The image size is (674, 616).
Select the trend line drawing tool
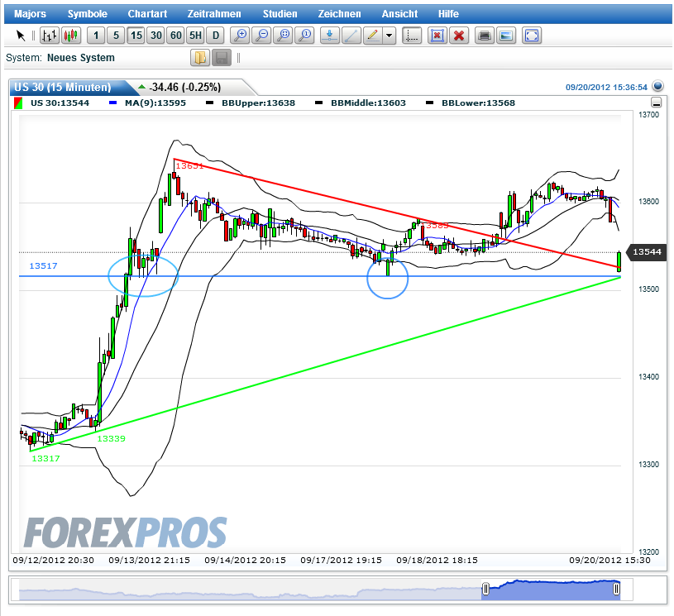[351, 36]
